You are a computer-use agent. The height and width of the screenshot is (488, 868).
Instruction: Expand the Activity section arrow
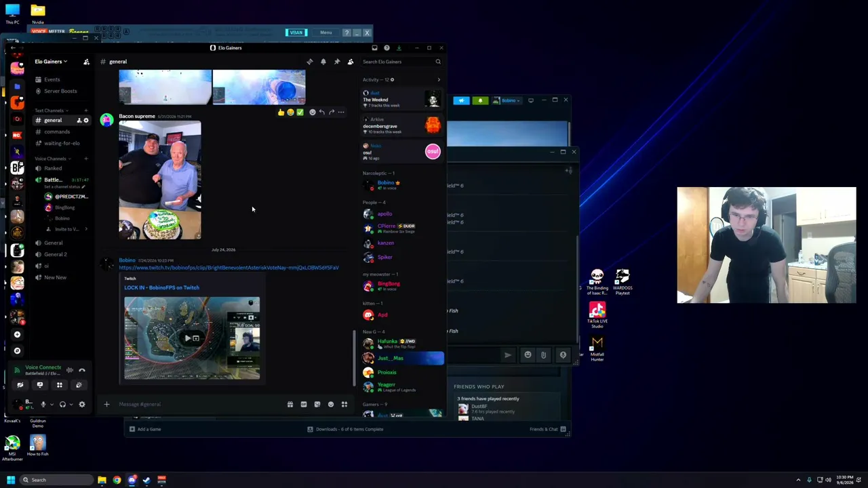tap(439, 80)
